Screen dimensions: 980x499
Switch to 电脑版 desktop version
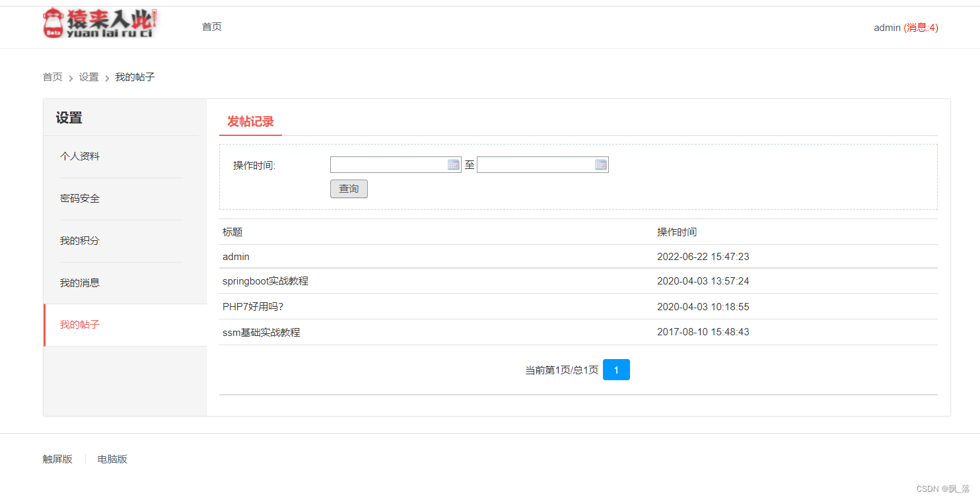point(111,459)
